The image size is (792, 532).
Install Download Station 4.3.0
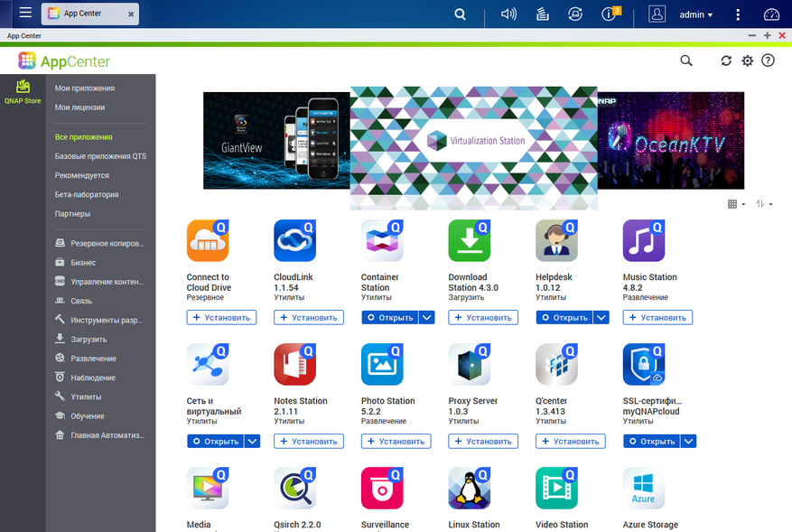483,317
